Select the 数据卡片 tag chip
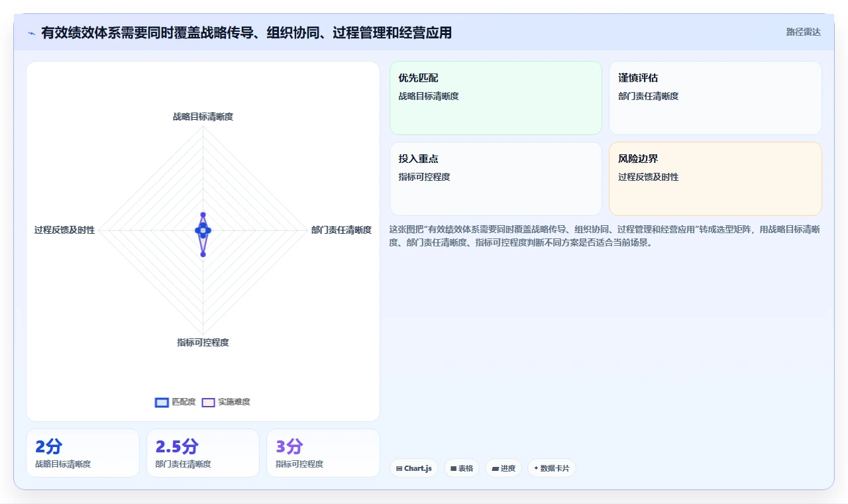 click(552, 468)
